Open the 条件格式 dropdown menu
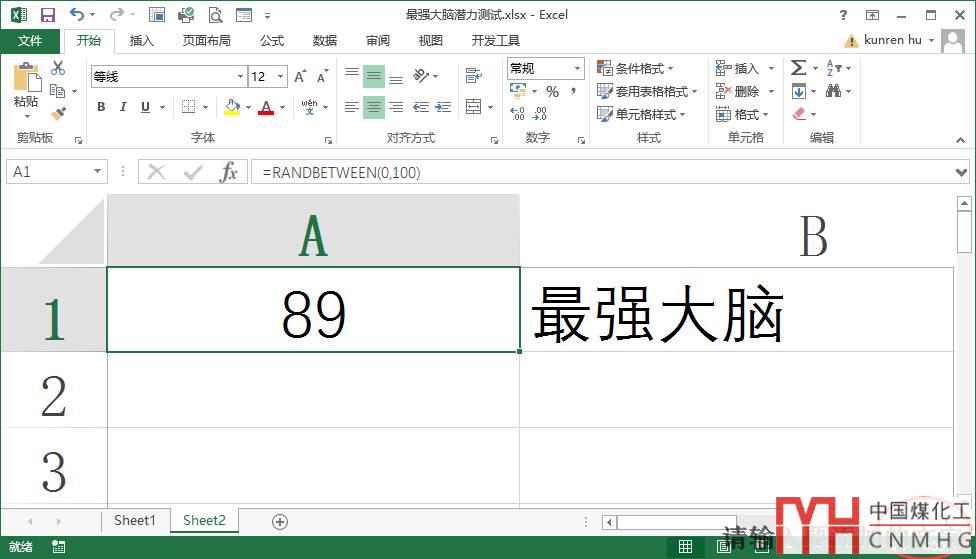The image size is (976, 559). (x=635, y=68)
